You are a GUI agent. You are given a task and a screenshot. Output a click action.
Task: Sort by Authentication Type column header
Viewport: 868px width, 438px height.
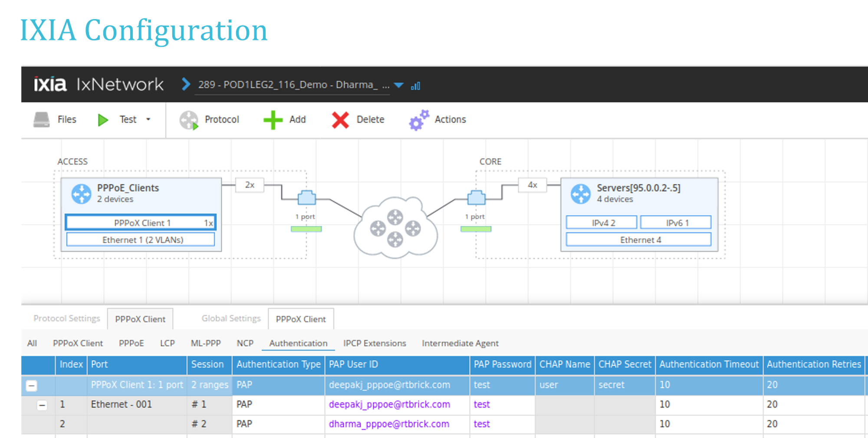(x=278, y=365)
